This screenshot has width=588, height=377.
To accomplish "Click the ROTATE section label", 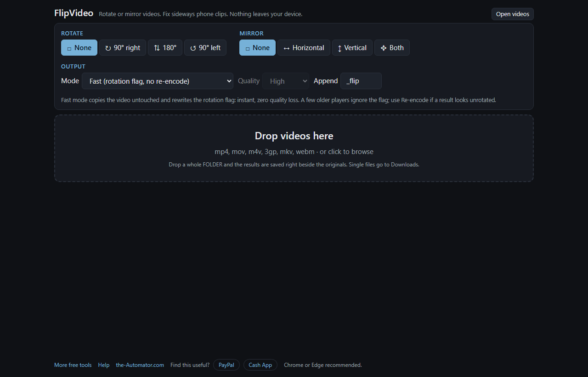I will pos(72,34).
